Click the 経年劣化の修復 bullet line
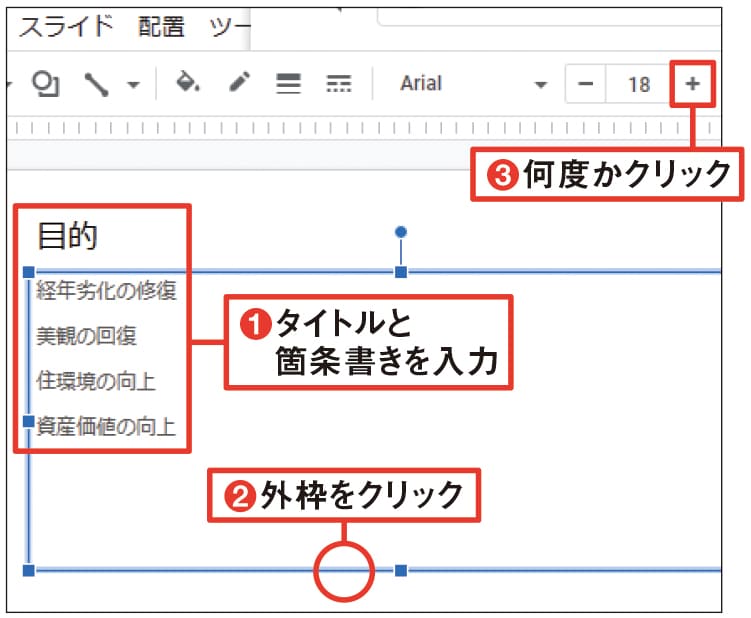751x618 pixels. click(x=106, y=290)
